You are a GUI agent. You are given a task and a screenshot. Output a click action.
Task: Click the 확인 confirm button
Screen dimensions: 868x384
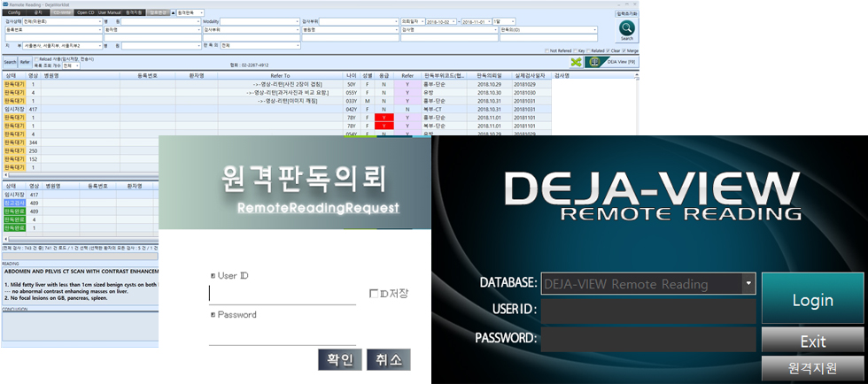[x=340, y=359]
